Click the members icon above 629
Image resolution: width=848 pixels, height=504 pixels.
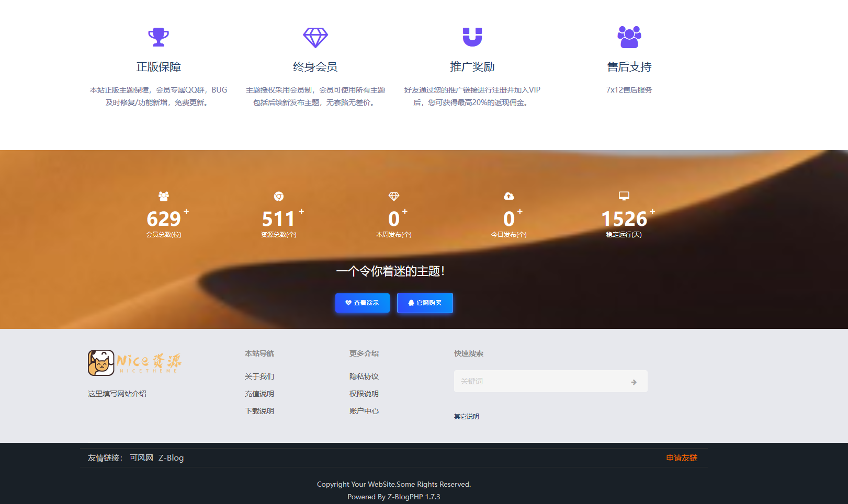click(x=164, y=196)
